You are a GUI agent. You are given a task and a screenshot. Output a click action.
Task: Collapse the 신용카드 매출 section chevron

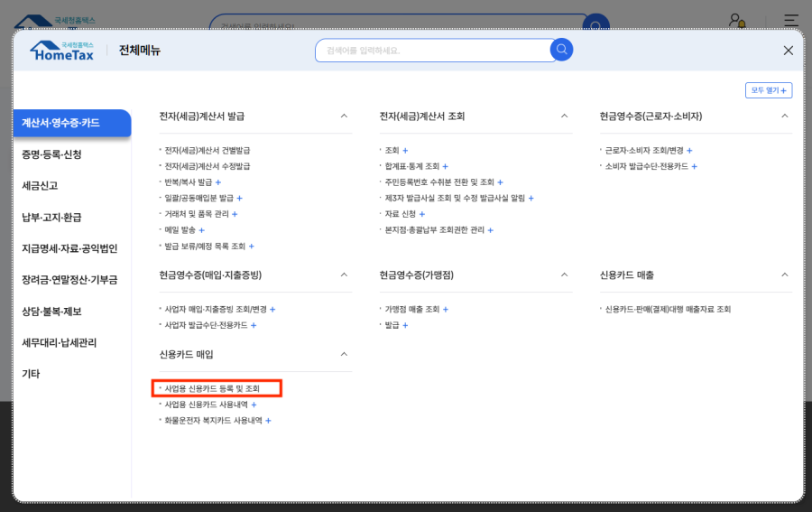(784, 275)
